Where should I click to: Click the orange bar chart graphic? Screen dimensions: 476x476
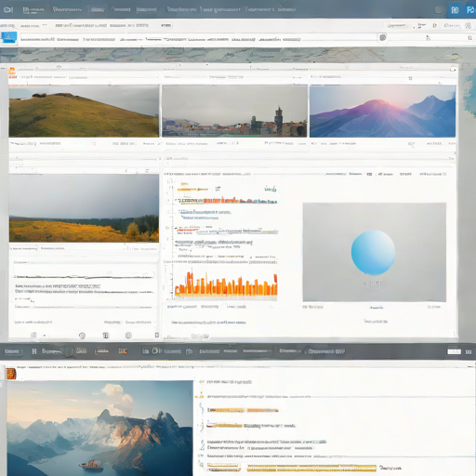(x=226, y=284)
